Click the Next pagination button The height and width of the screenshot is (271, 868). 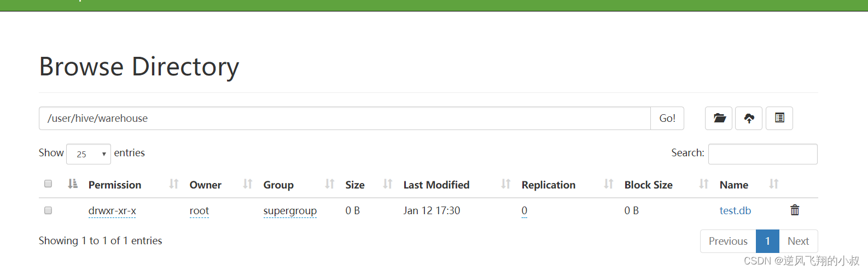(798, 241)
